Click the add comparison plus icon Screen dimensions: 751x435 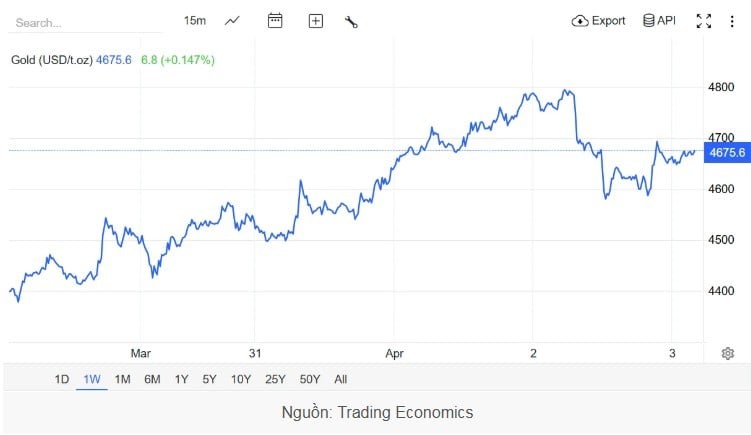pos(316,21)
